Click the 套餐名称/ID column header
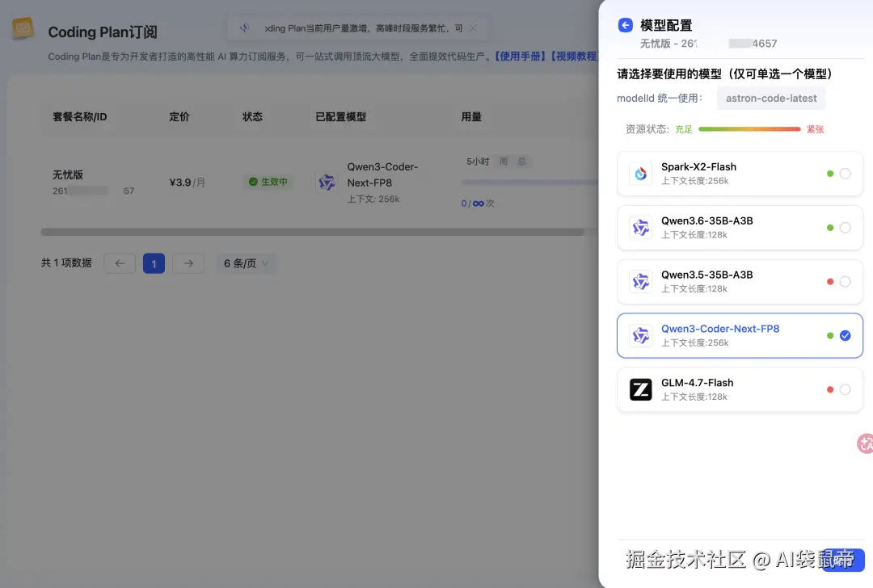 [79, 117]
